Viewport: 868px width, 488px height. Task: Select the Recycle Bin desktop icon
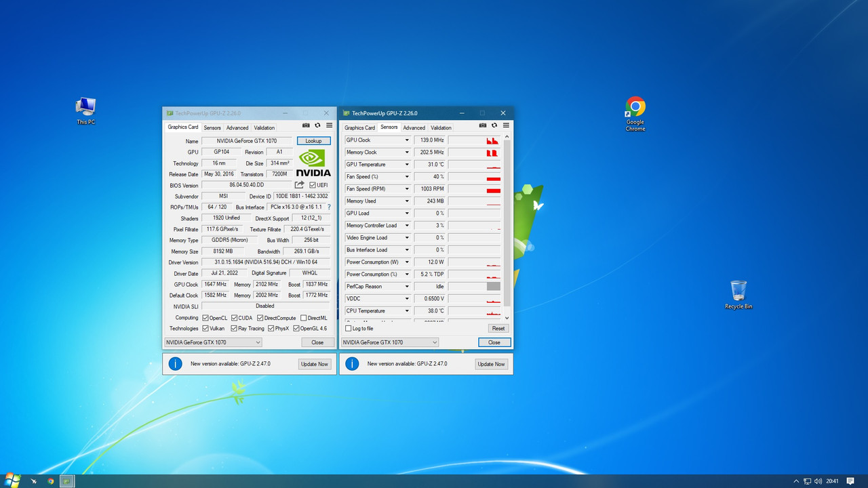[x=738, y=295]
